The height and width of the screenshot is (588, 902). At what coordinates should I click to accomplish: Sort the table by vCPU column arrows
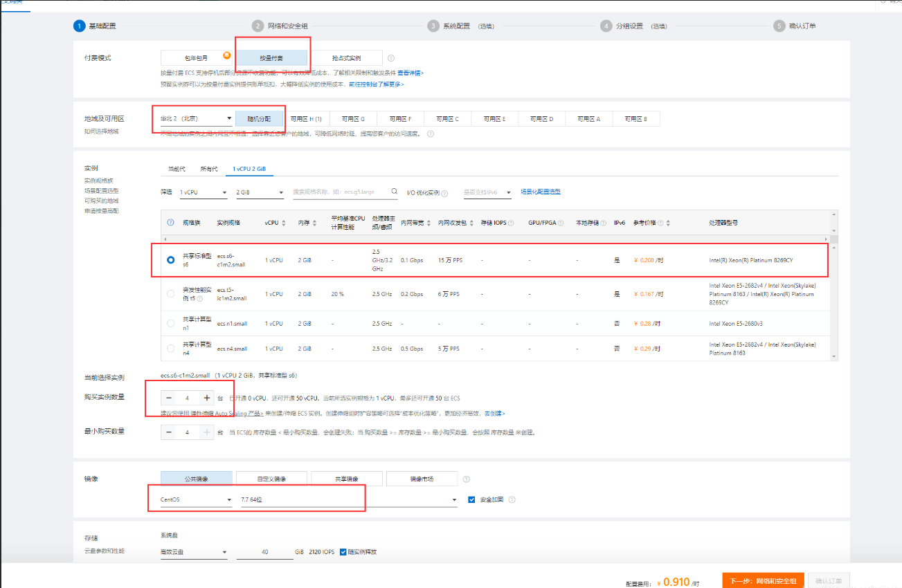284,223
